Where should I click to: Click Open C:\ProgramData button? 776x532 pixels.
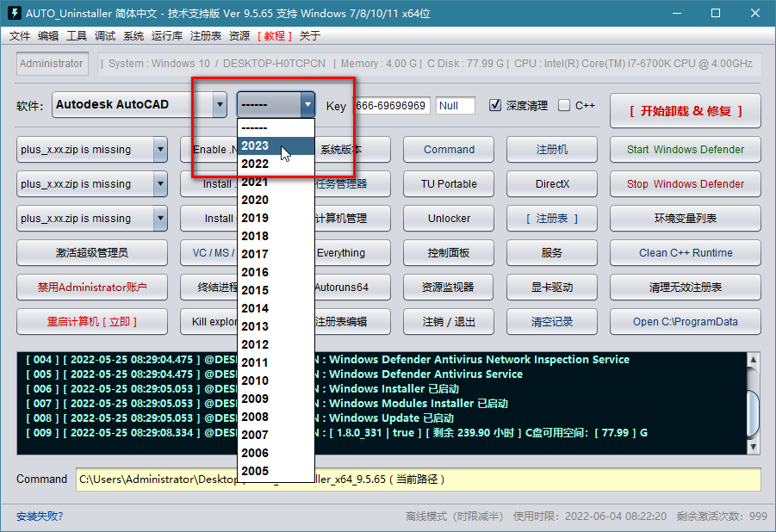pyautogui.click(x=685, y=322)
